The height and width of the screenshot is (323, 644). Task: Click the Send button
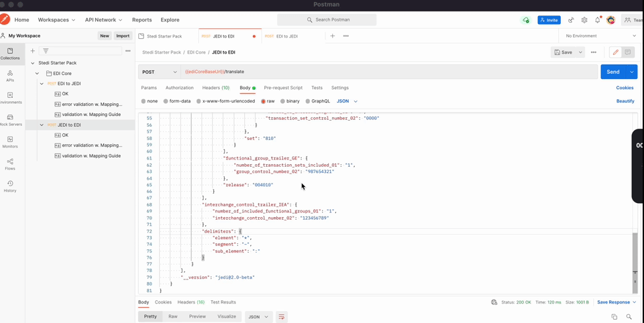tap(613, 72)
